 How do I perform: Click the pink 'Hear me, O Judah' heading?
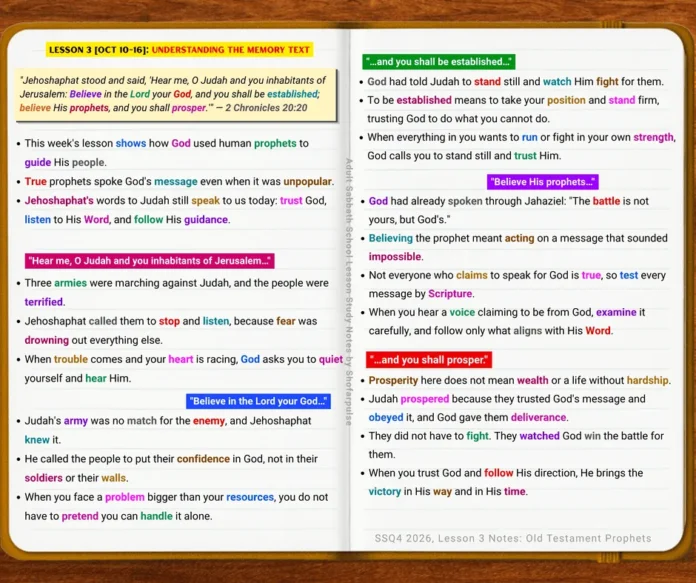(150, 261)
